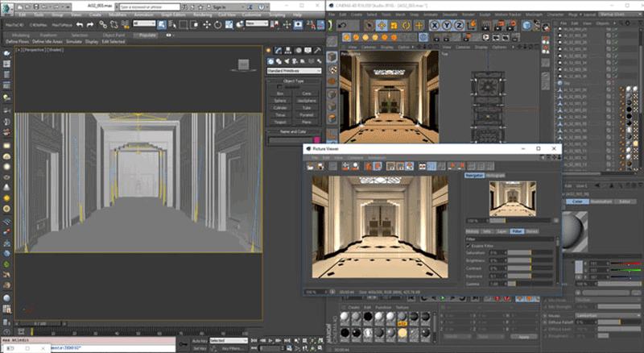Viewport: 644px width, 353px height.
Task: Open the 'Selected' key filter dropdown in 3ds Max
Action: click(229, 341)
